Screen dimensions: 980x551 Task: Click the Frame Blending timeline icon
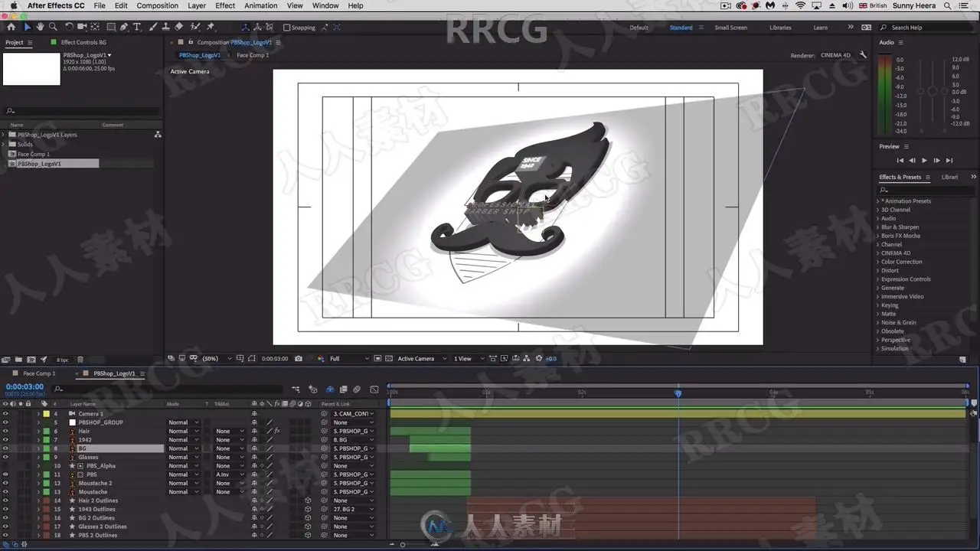344,390
